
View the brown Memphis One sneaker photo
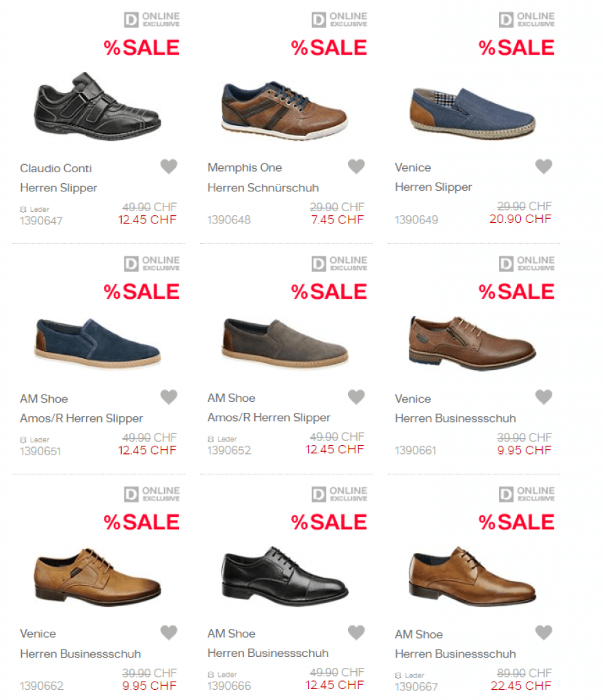284,109
